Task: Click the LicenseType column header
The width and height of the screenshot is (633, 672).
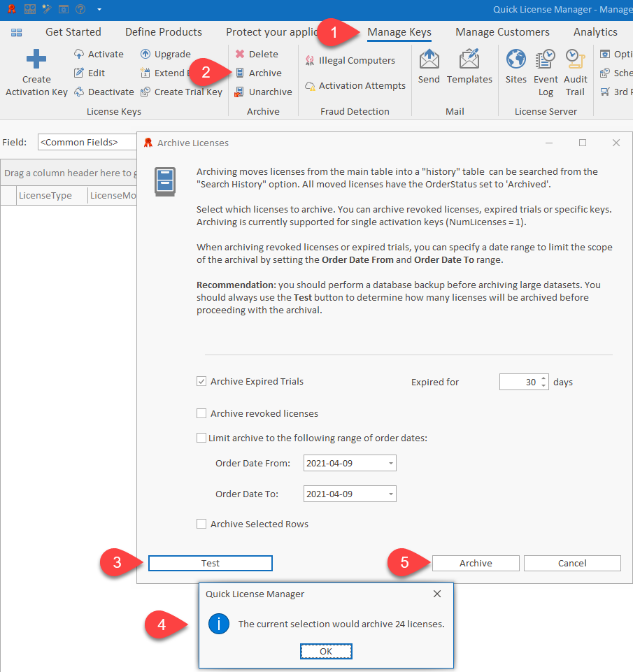Action: point(52,195)
